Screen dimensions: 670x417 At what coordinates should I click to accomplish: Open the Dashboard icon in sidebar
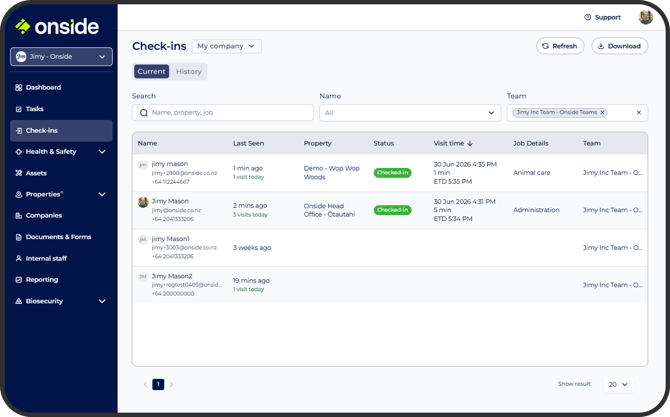click(18, 88)
